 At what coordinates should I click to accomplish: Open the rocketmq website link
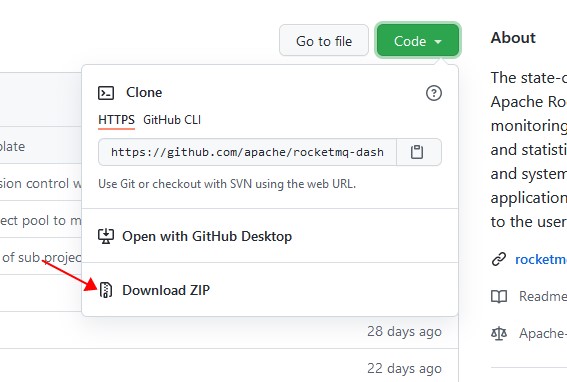541,259
